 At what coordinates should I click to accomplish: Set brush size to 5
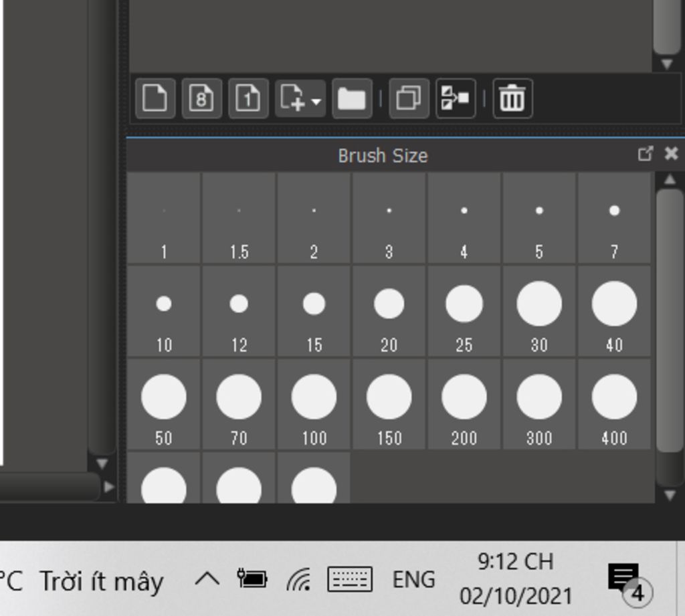point(540,218)
